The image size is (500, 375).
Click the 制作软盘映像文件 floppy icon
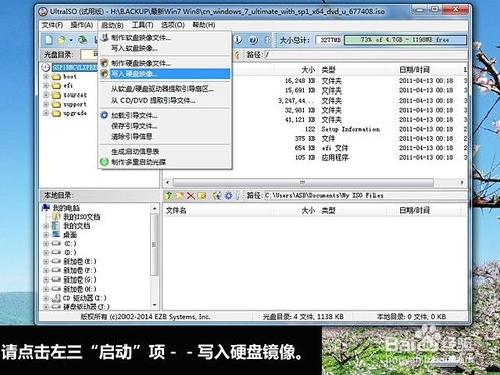[x=105, y=37]
